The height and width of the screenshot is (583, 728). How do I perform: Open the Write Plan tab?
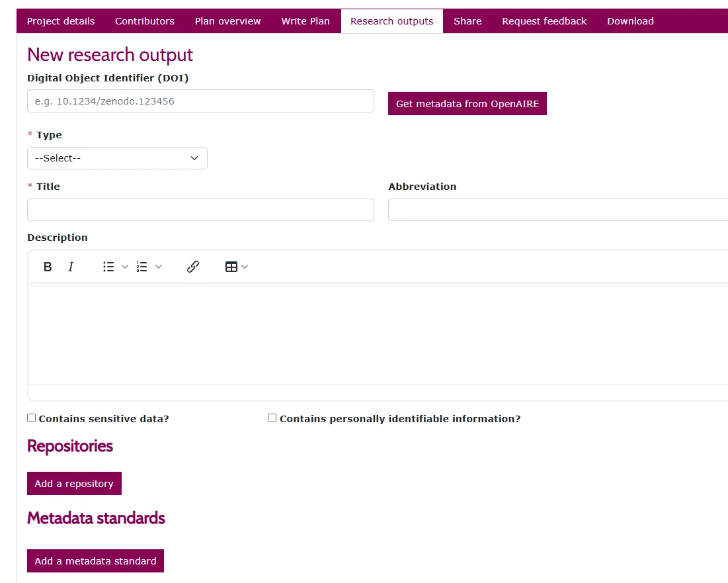point(305,21)
